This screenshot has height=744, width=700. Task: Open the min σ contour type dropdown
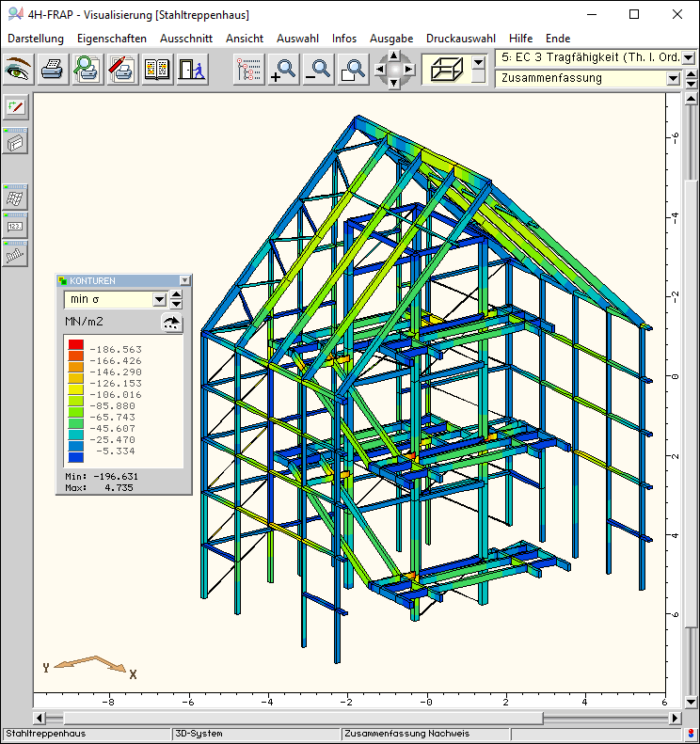click(159, 300)
